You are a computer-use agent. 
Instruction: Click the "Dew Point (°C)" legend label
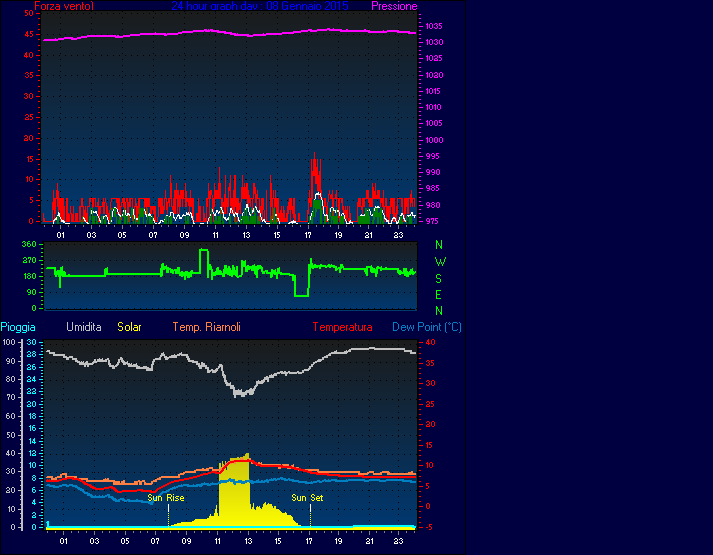(x=427, y=327)
